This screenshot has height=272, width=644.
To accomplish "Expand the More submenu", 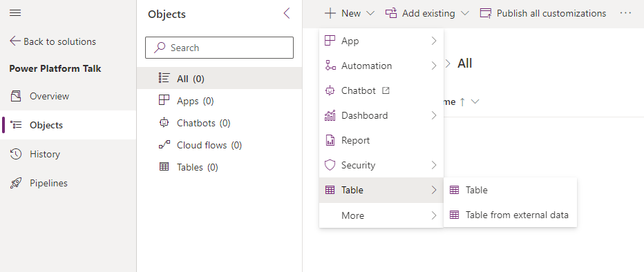I will point(381,215).
